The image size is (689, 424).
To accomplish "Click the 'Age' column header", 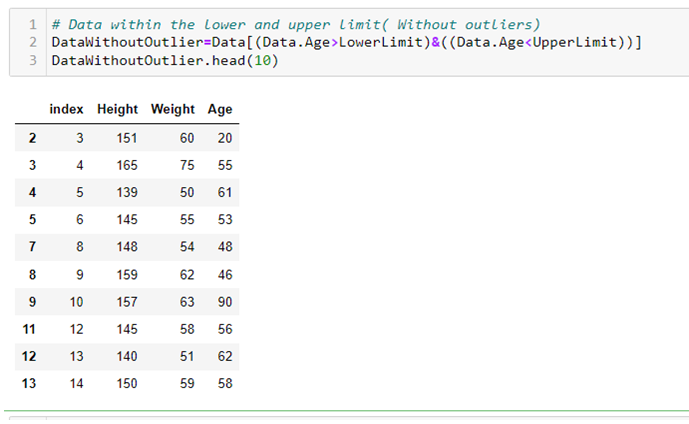I will pos(220,109).
